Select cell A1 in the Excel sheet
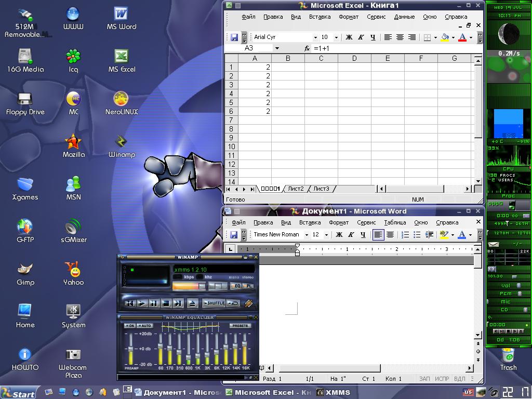Image resolution: width=532 pixels, height=399 pixels. coord(255,67)
